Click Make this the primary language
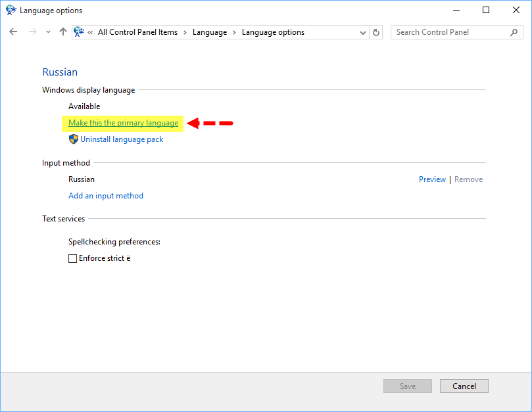532x412 pixels. 123,123
